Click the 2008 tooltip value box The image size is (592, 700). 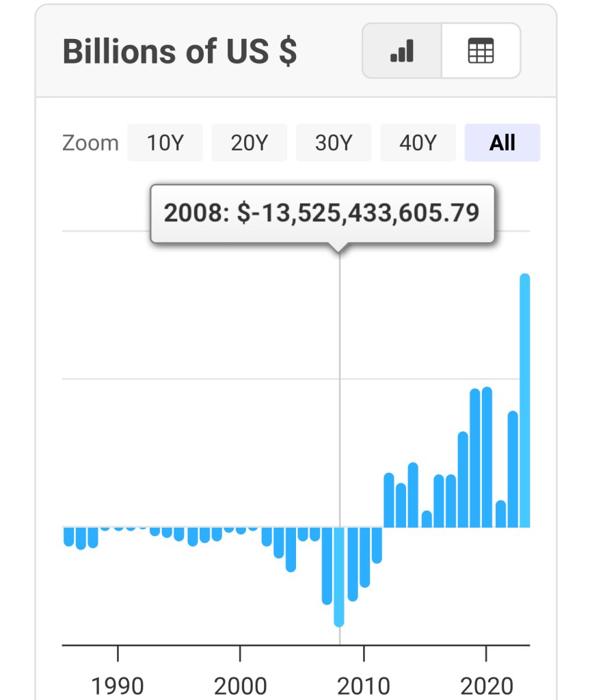point(321,213)
